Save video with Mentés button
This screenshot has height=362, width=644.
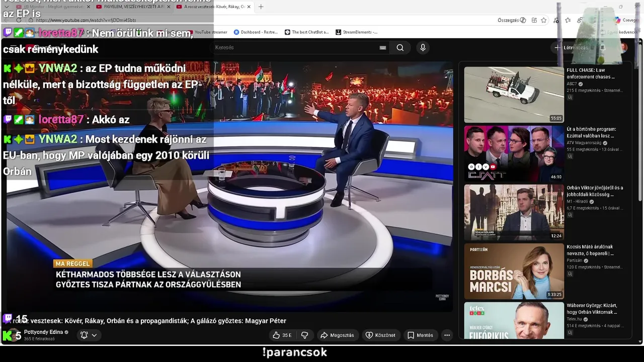(x=420, y=335)
